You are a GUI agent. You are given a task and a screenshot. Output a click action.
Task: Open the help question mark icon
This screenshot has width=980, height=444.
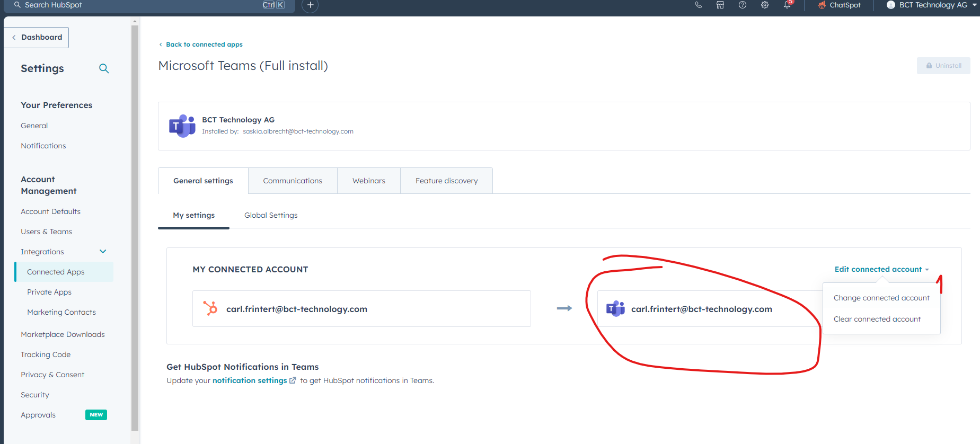point(743,5)
